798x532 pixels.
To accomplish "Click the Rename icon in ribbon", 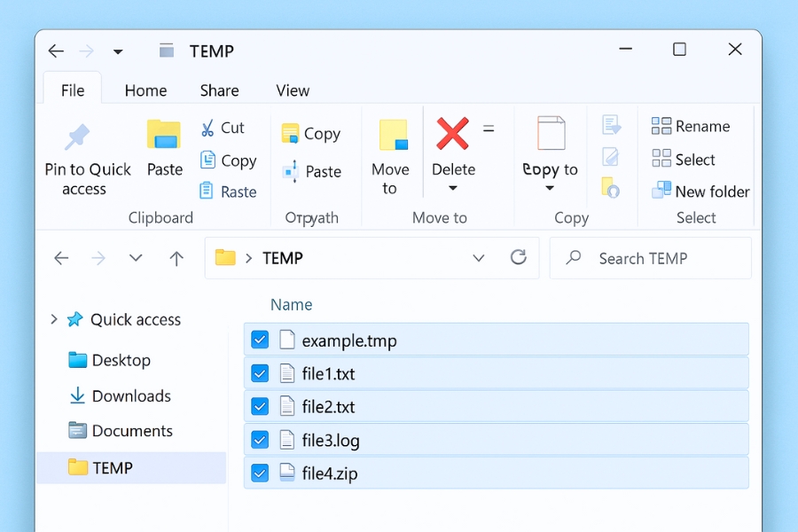I will click(x=661, y=126).
